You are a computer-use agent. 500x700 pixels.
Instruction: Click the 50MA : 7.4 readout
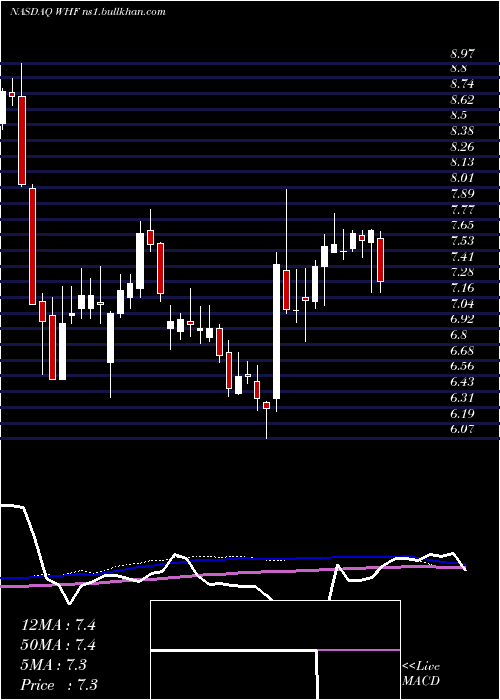tap(59, 645)
